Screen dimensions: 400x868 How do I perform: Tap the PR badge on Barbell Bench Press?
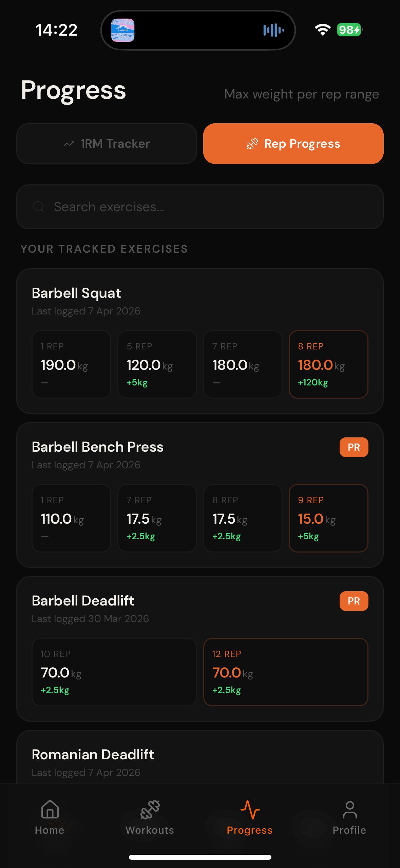[354, 447]
